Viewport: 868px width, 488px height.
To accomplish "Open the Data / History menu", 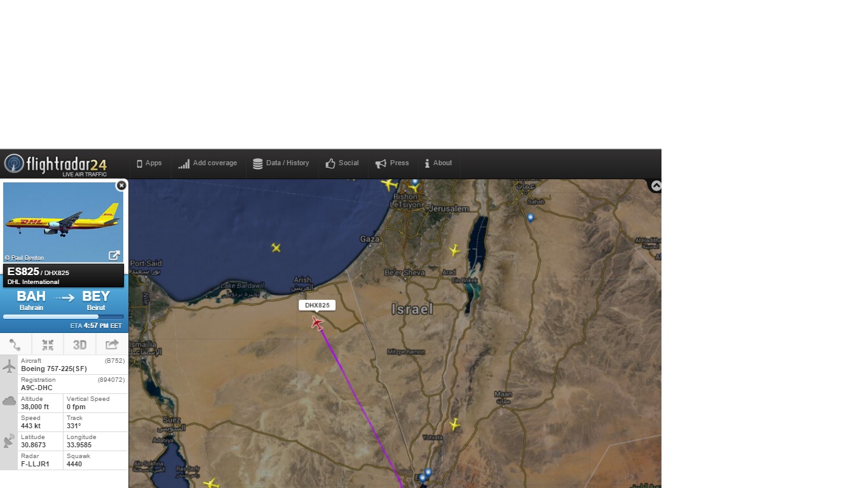I will point(281,163).
